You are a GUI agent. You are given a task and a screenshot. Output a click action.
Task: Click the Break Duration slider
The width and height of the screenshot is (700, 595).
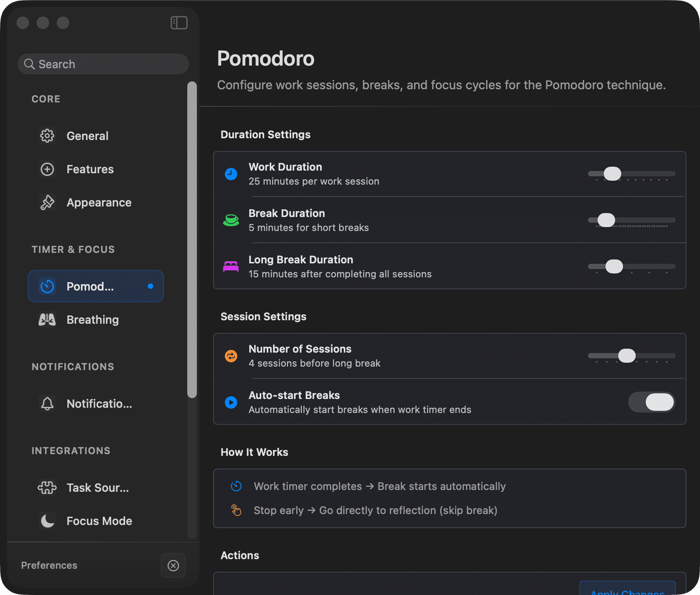[x=632, y=220]
